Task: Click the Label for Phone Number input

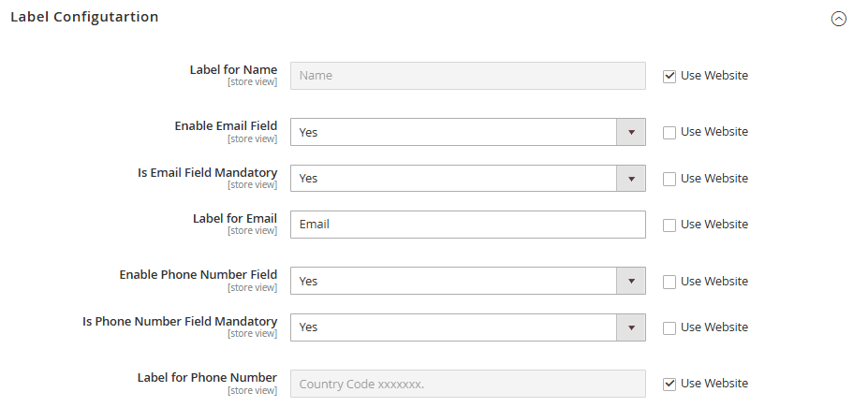Action: pyautogui.click(x=467, y=384)
